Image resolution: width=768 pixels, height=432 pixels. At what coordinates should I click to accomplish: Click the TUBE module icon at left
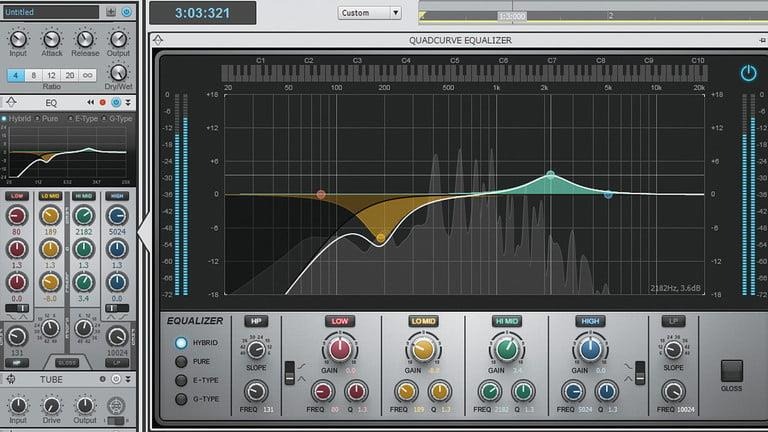[11, 379]
